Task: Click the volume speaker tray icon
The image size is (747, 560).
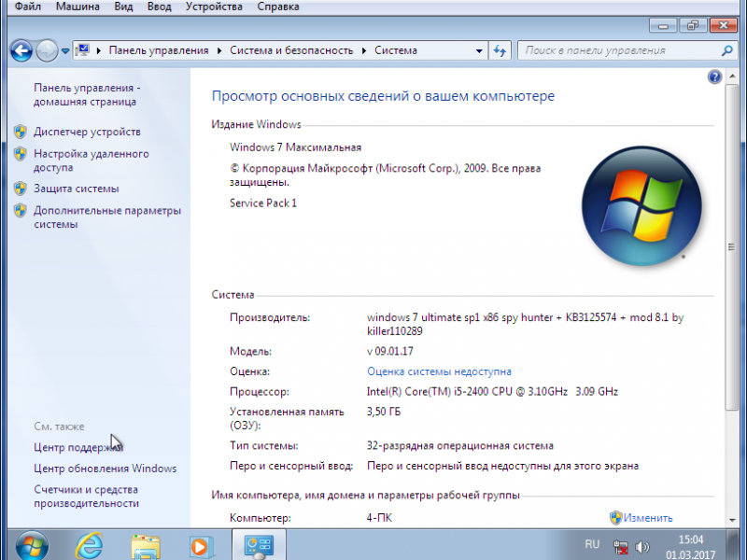Action: pos(642,547)
